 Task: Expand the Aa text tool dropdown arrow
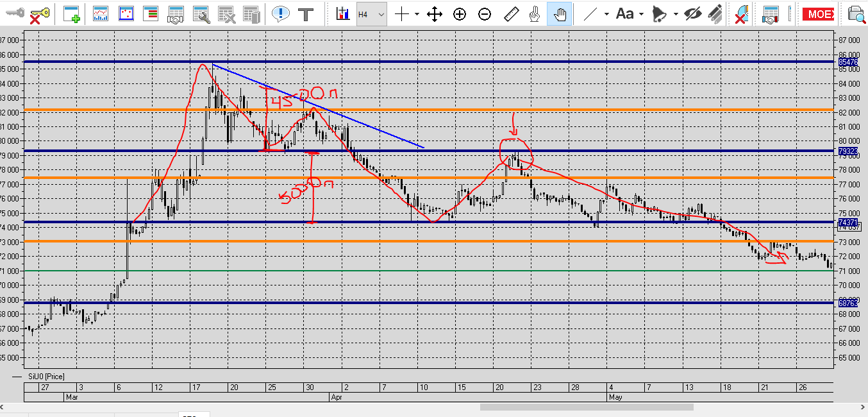coord(640,13)
